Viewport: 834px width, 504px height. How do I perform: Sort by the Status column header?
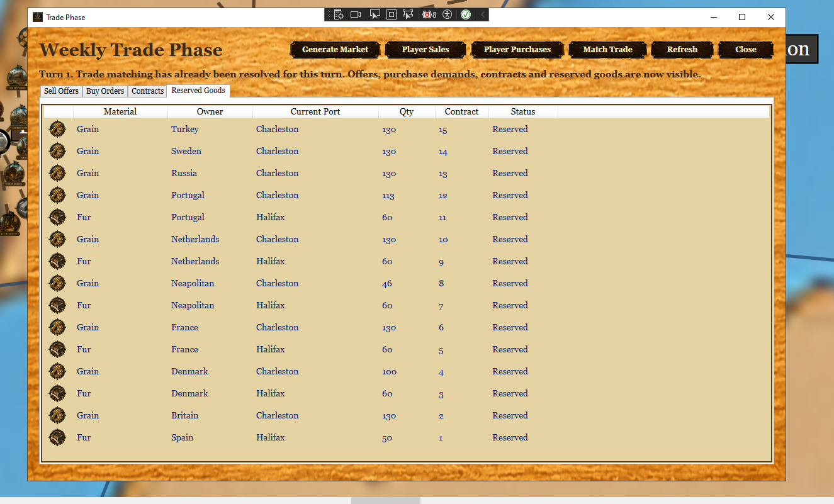click(x=523, y=111)
